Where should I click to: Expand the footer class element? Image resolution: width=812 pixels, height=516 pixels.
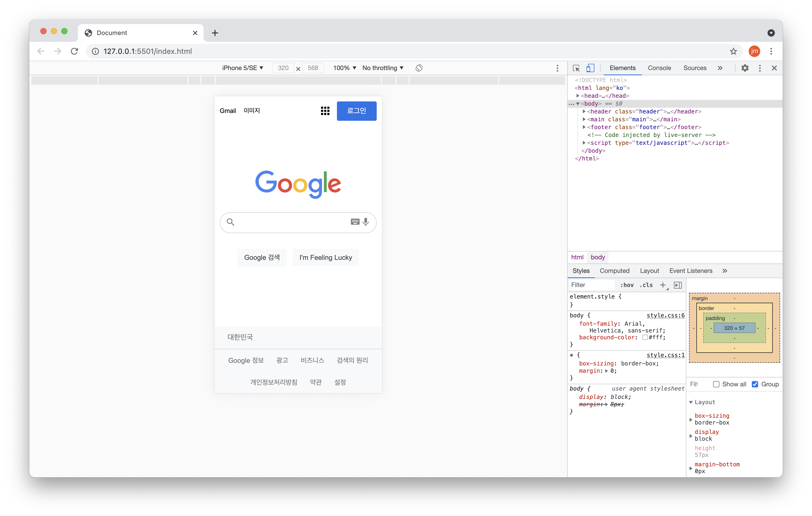(x=584, y=127)
